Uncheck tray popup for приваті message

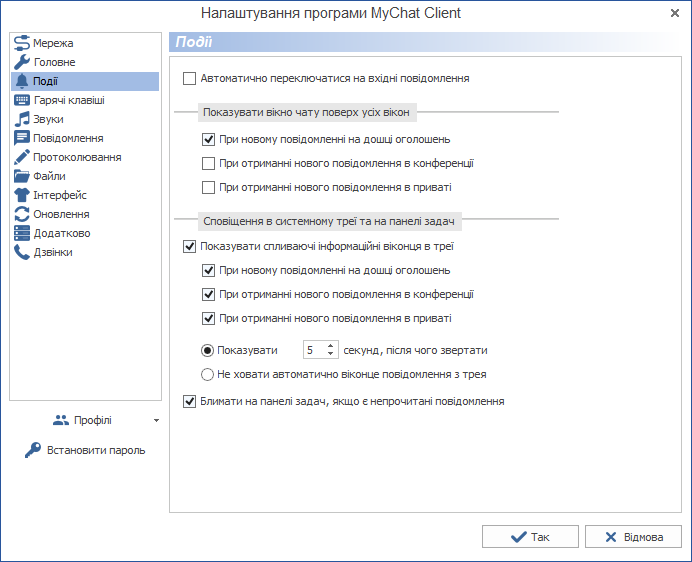point(208,318)
